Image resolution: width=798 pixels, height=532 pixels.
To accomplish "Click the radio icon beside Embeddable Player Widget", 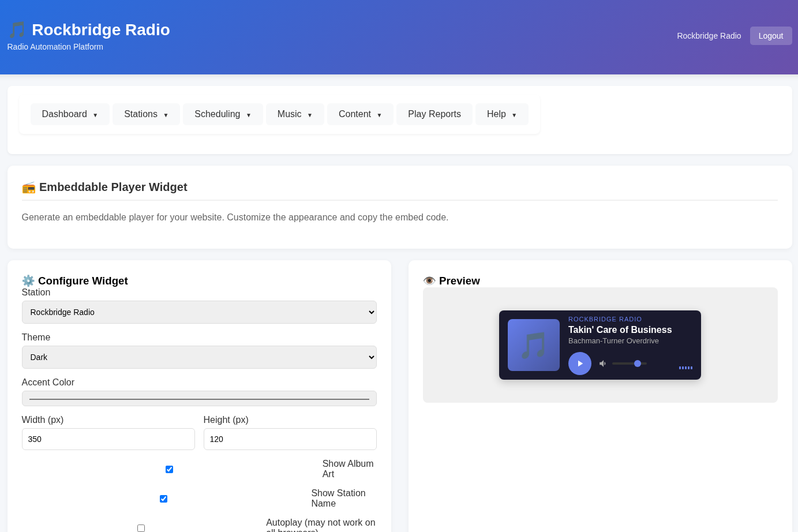I will pyautogui.click(x=29, y=188).
